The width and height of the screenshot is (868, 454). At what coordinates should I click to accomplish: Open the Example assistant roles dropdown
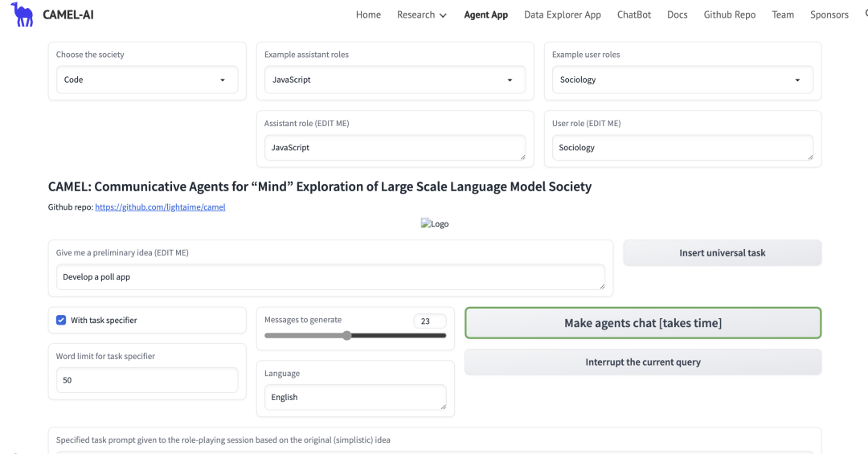pos(395,80)
